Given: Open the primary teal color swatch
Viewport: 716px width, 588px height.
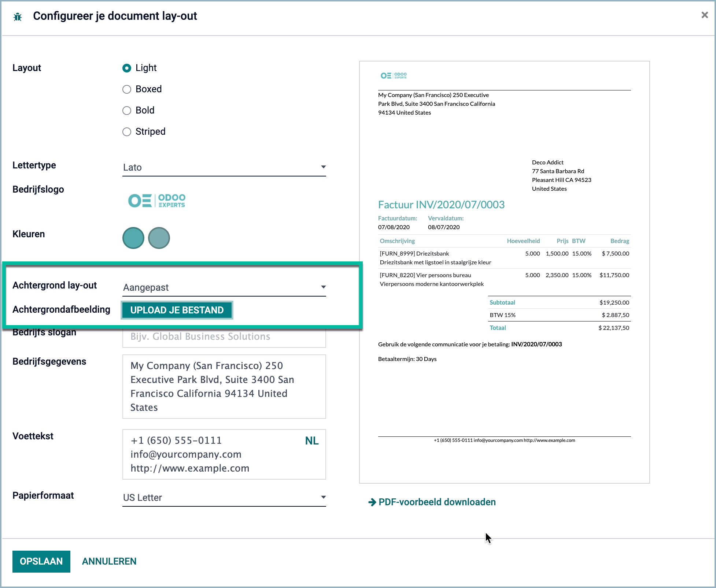Looking at the screenshot, I should pyautogui.click(x=133, y=238).
